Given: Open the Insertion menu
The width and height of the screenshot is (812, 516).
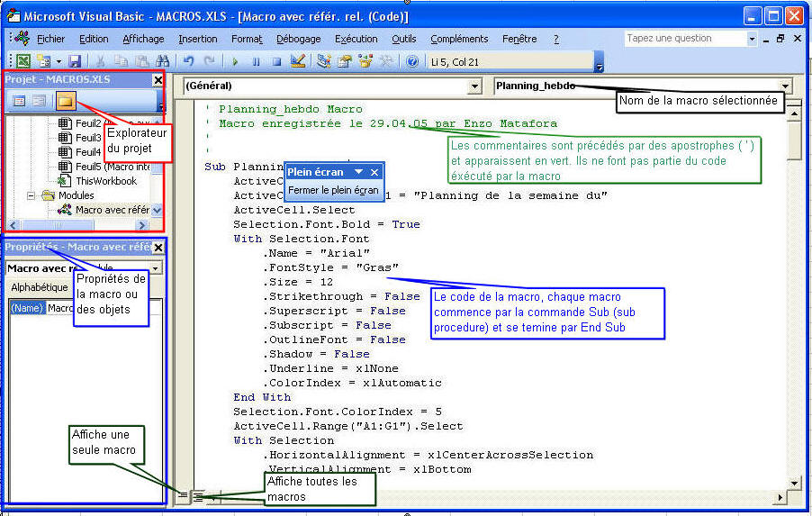Looking at the screenshot, I should (198, 39).
